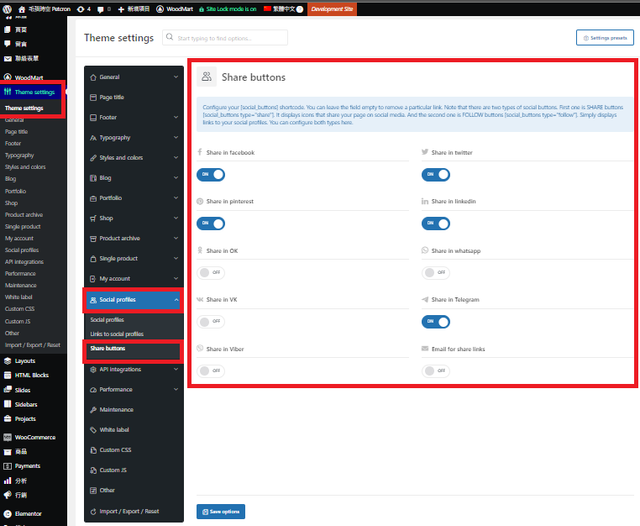Viewport: 640px width, 526px height.
Task: Enable the Share in whatsapp toggle
Action: [x=436, y=273]
